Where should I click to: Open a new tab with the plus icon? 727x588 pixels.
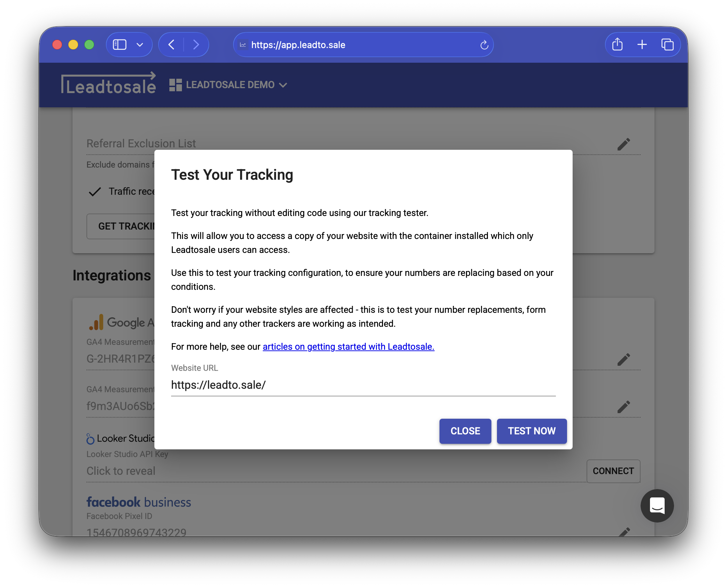point(642,45)
